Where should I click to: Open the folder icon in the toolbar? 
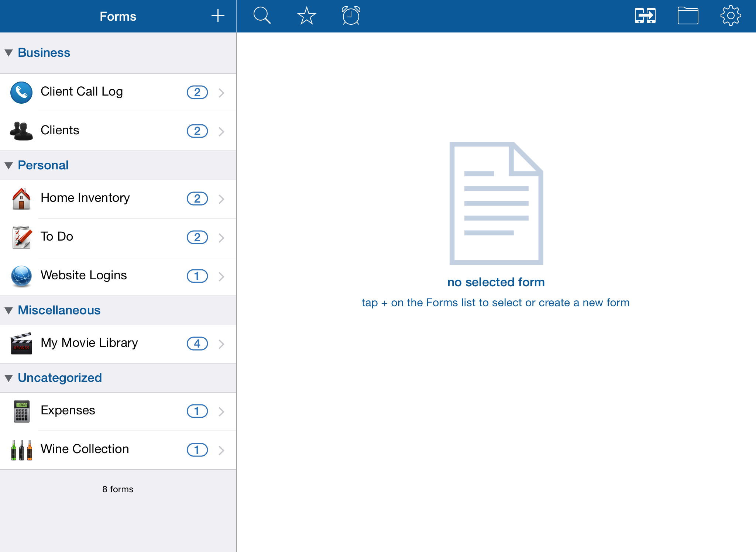pos(688,16)
